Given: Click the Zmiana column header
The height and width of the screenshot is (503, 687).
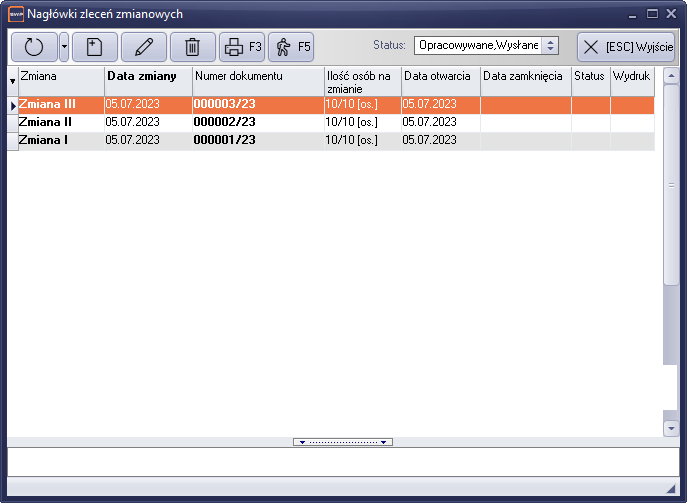Looking at the screenshot, I should 60,76.
